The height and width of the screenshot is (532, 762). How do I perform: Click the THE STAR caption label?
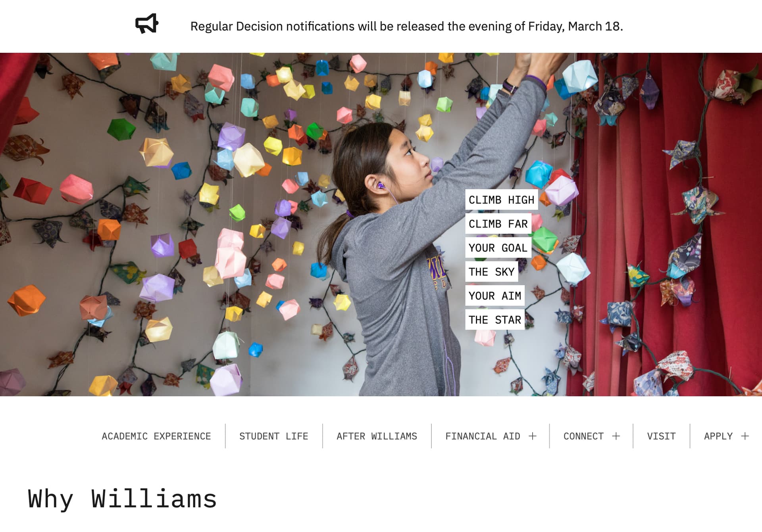(495, 320)
